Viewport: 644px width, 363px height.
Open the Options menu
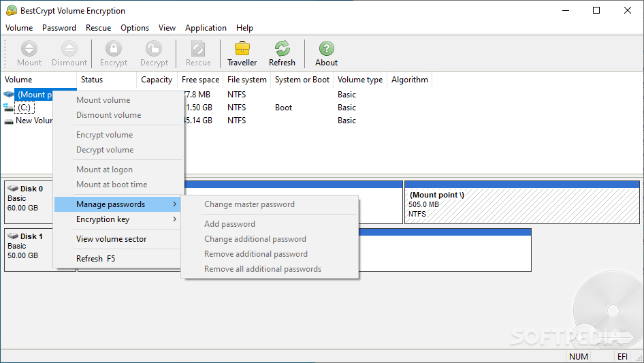[x=135, y=28]
